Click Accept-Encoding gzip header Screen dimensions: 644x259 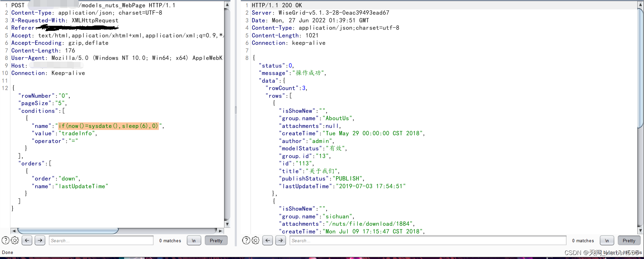tap(60, 43)
